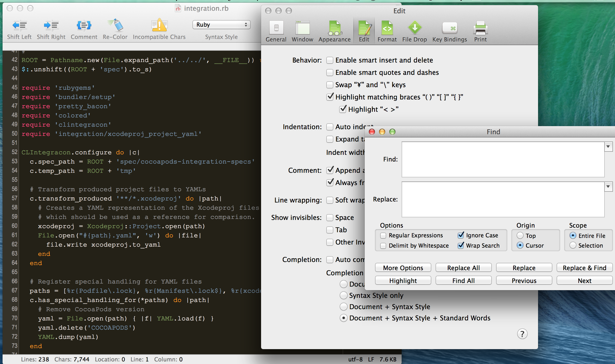
Task: Expand the Replace history dropdown arrow
Action: (x=608, y=187)
